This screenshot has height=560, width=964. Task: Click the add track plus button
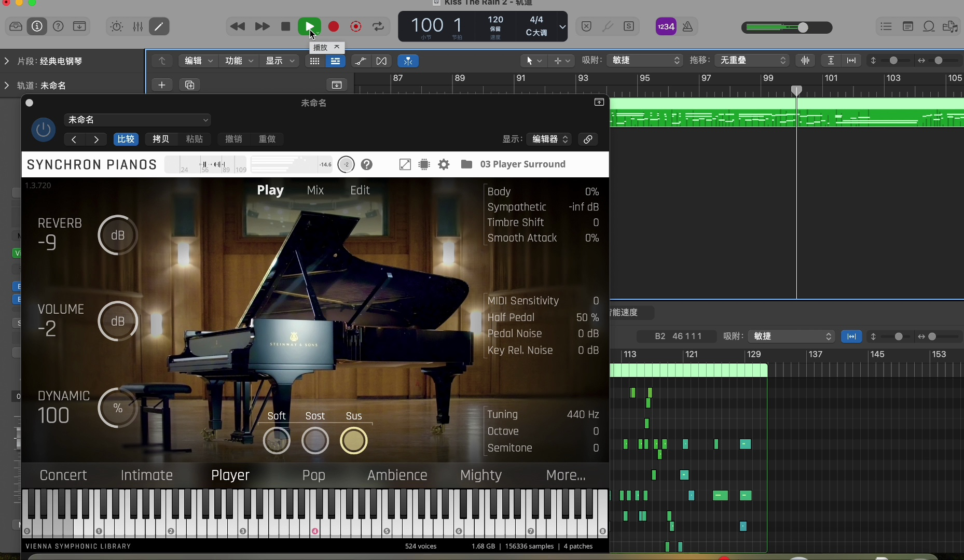pos(162,85)
